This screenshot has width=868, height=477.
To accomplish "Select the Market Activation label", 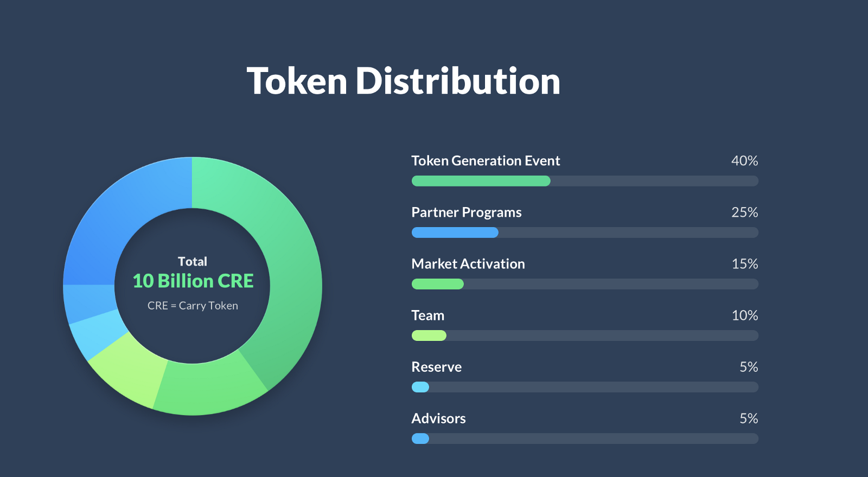I will point(468,264).
